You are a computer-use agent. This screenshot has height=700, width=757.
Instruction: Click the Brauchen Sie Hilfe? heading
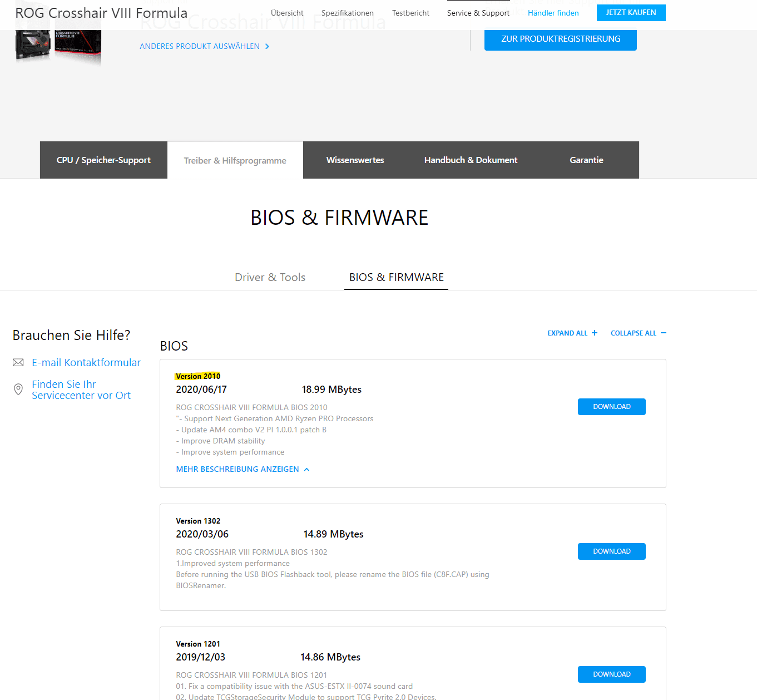[x=71, y=335]
